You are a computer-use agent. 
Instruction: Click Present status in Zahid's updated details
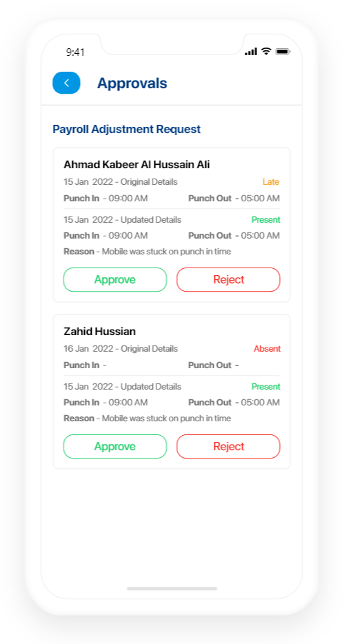266,387
